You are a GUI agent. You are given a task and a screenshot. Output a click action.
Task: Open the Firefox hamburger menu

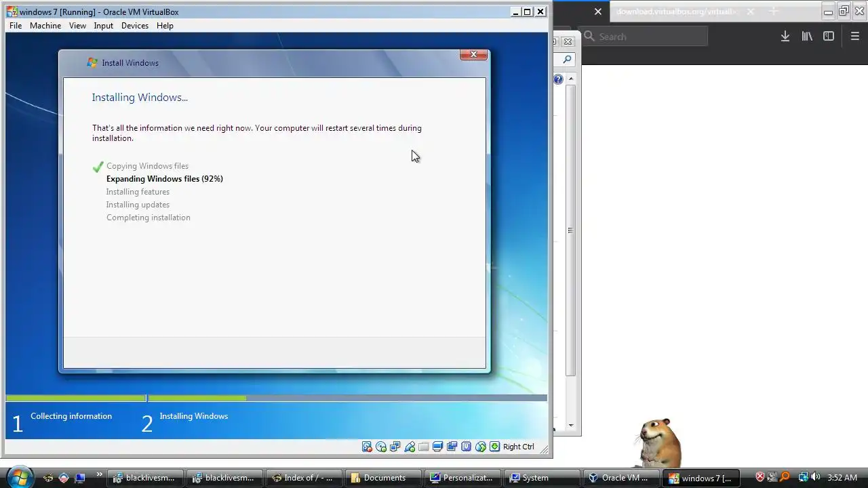[x=854, y=37]
